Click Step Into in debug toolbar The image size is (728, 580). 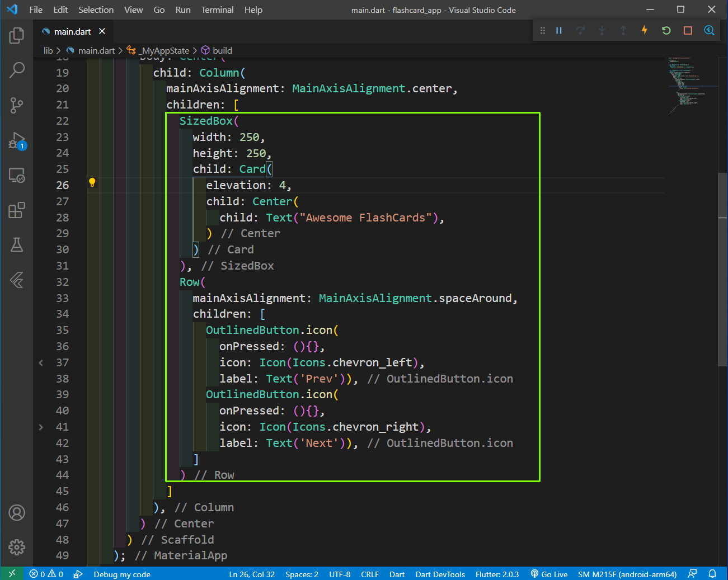tap(602, 31)
